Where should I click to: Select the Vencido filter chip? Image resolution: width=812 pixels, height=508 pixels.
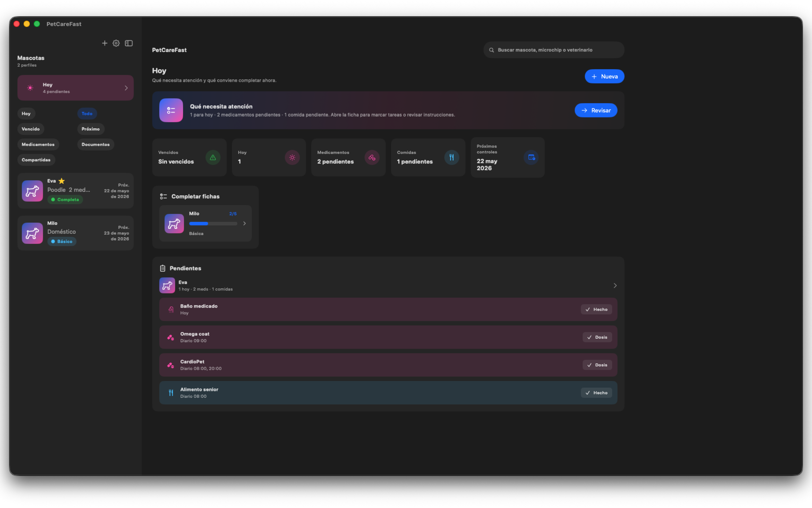pyautogui.click(x=30, y=129)
